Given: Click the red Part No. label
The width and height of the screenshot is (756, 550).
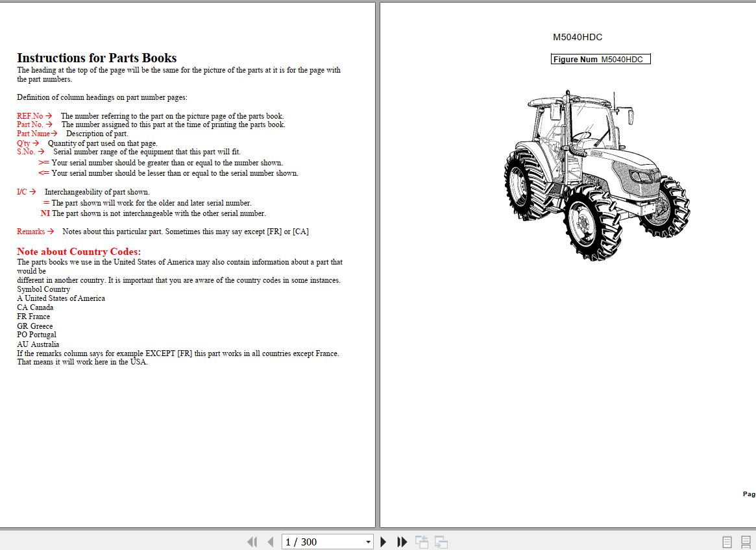Looking at the screenshot, I should tap(30, 125).
